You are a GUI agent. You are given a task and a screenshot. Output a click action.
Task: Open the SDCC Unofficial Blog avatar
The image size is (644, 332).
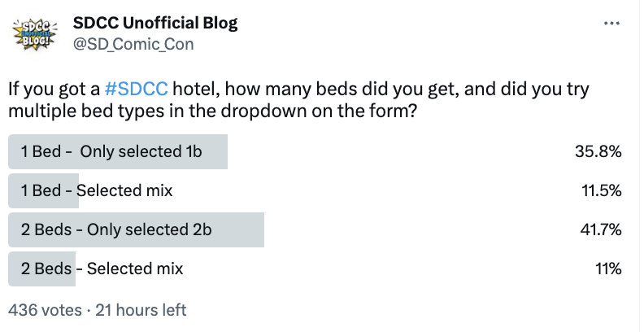35,34
